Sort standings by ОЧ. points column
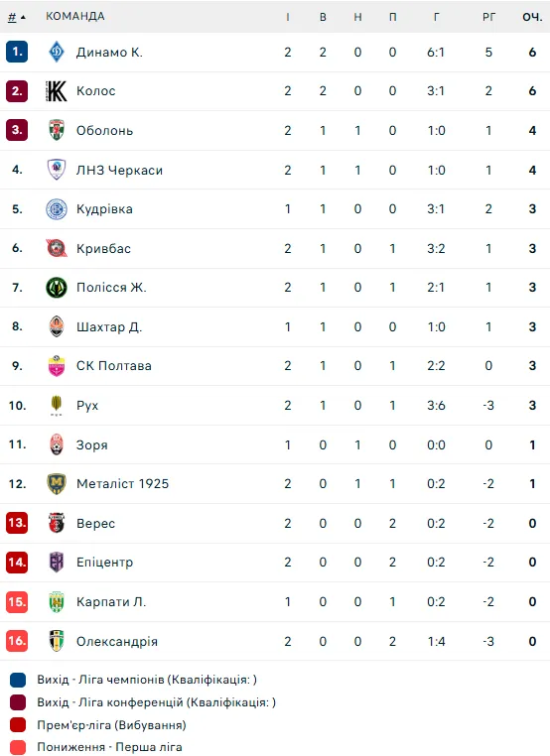This screenshot has height=756, width=550. pos(532,17)
